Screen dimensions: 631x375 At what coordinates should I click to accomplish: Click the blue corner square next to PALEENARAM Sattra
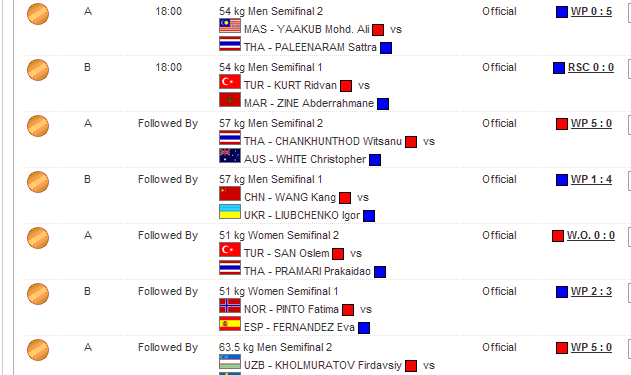point(386,48)
